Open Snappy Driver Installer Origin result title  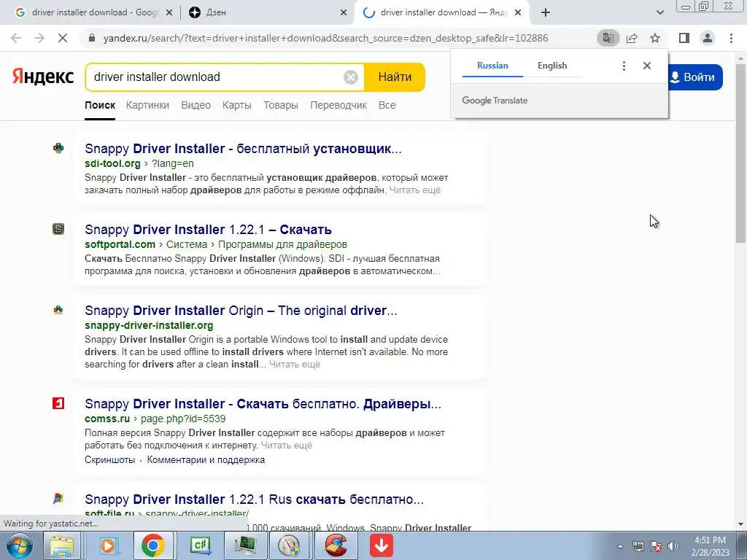[x=241, y=311]
